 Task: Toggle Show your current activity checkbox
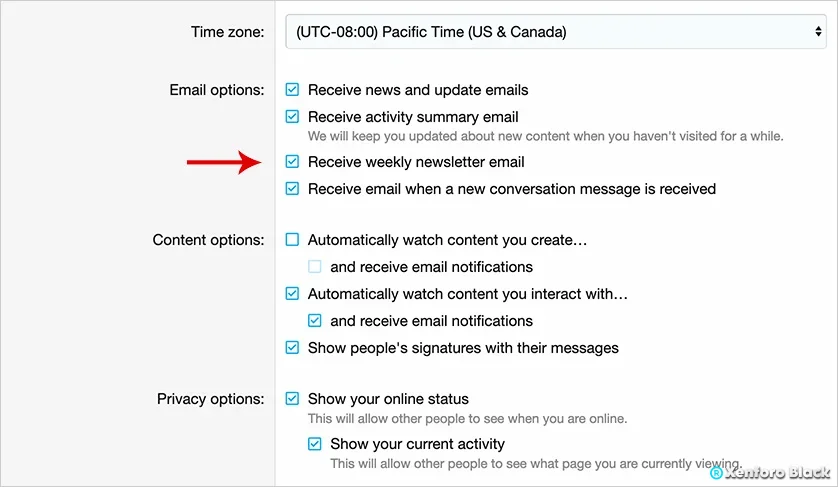tap(315, 444)
